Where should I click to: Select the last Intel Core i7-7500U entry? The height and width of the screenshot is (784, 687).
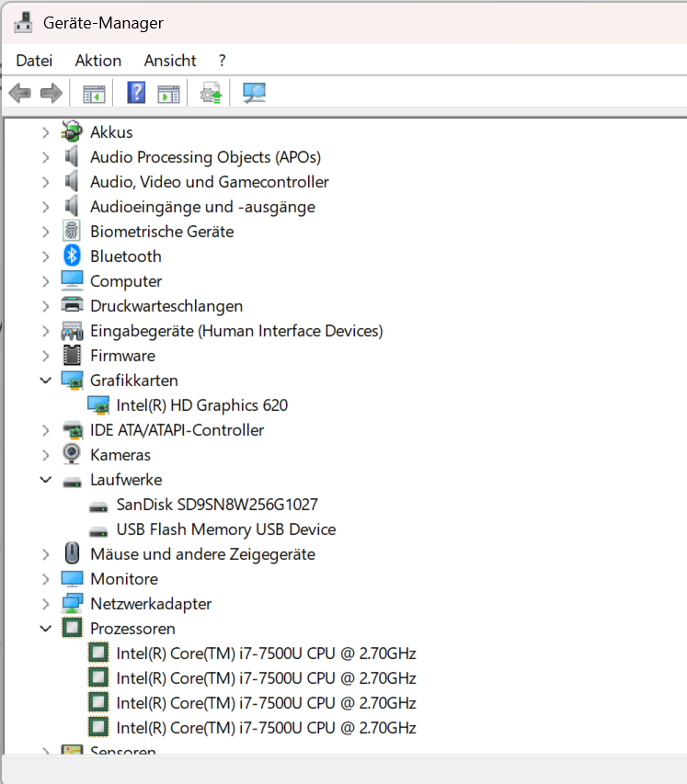coord(266,728)
